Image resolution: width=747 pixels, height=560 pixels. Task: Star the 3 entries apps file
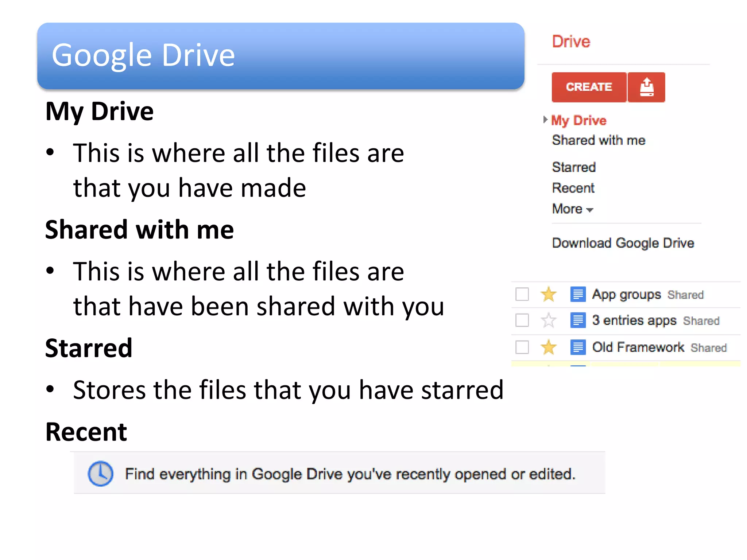(x=548, y=320)
